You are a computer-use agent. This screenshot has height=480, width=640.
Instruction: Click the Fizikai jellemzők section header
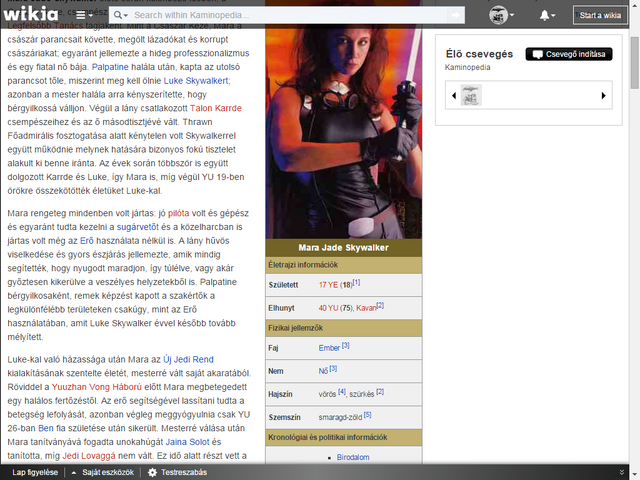[344, 328]
